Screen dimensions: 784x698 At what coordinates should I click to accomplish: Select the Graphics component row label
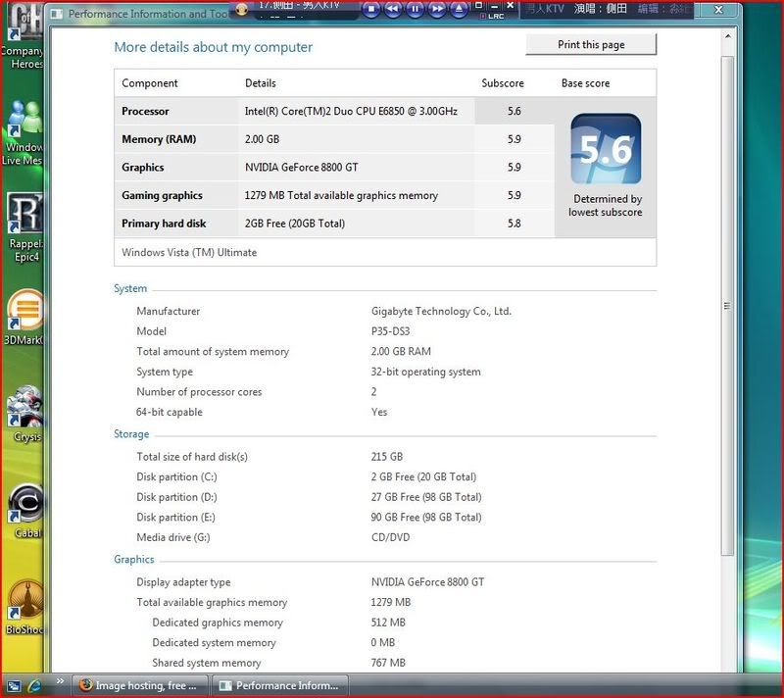pyautogui.click(x=143, y=168)
